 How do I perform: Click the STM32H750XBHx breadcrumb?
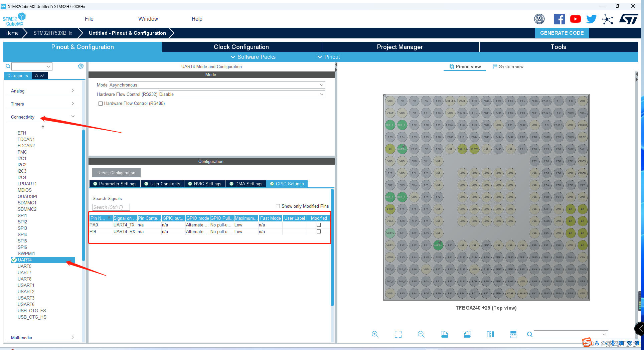(x=53, y=33)
